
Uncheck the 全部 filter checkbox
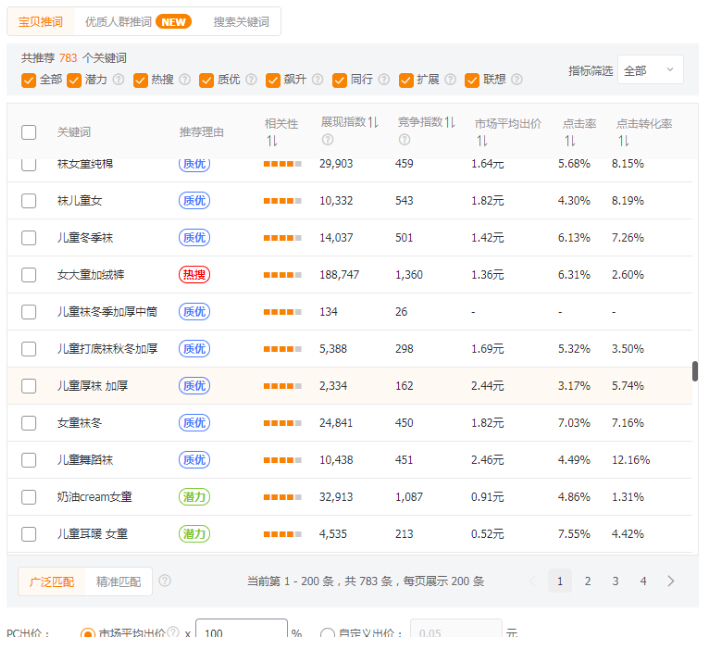pos(28,80)
